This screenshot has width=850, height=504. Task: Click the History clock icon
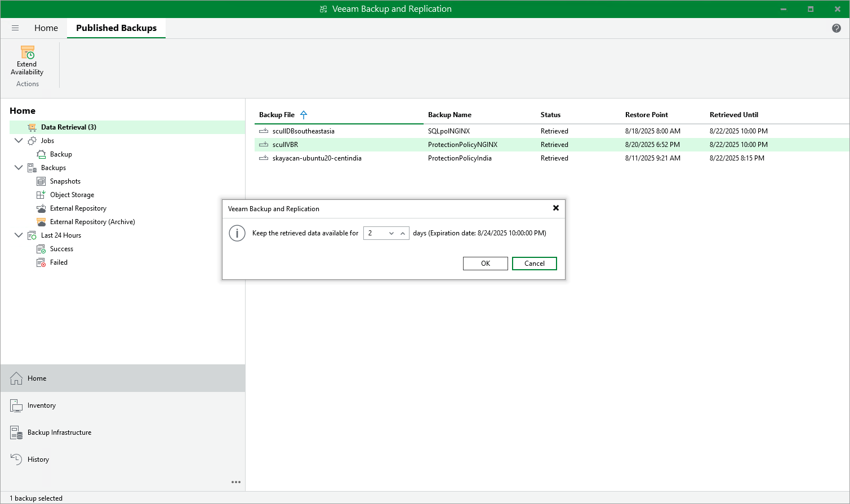(16, 460)
